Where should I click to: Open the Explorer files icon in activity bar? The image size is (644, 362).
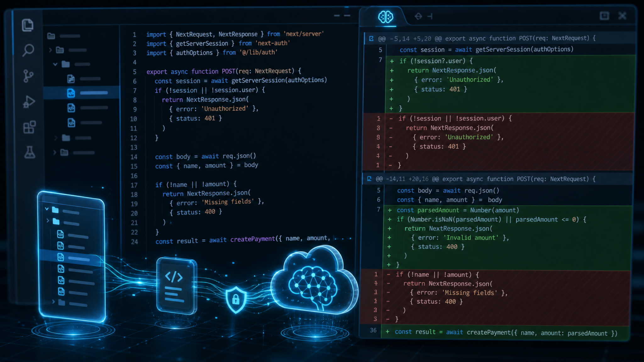28,25
